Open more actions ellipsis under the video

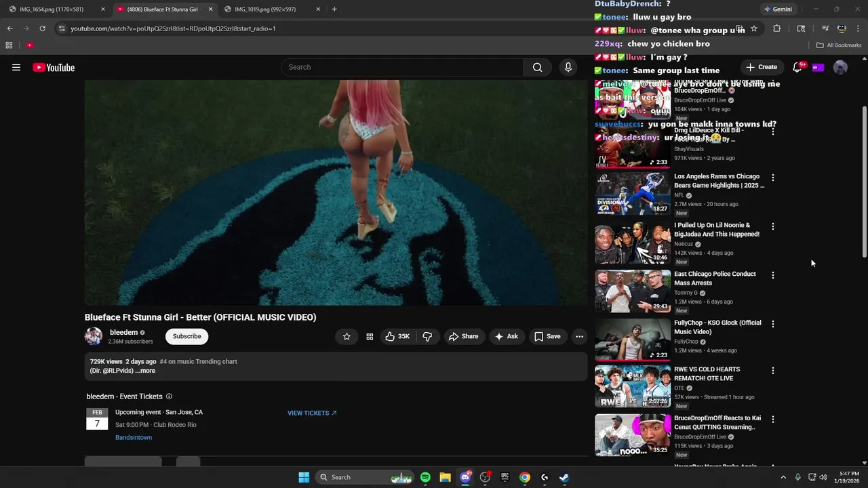coord(579,336)
